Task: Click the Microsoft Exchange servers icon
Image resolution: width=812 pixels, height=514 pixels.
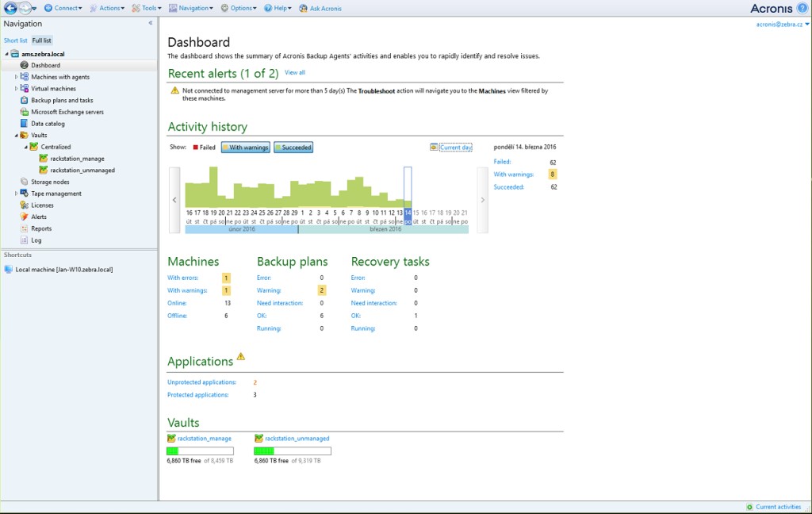Action: tap(24, 112)
